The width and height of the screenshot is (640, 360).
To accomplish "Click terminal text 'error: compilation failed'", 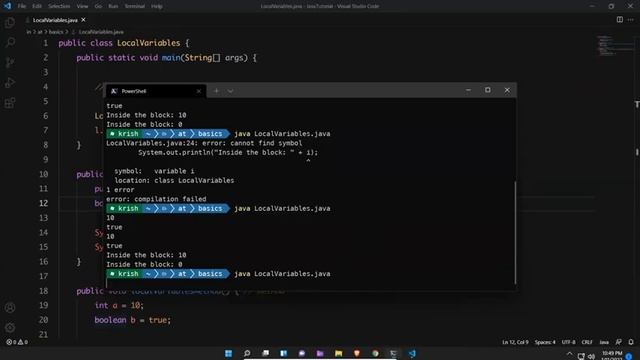I will [x=156, y=199].
